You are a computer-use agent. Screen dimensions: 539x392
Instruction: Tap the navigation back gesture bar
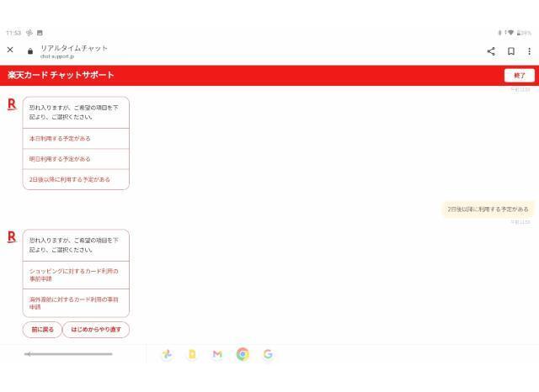[68, 354]
